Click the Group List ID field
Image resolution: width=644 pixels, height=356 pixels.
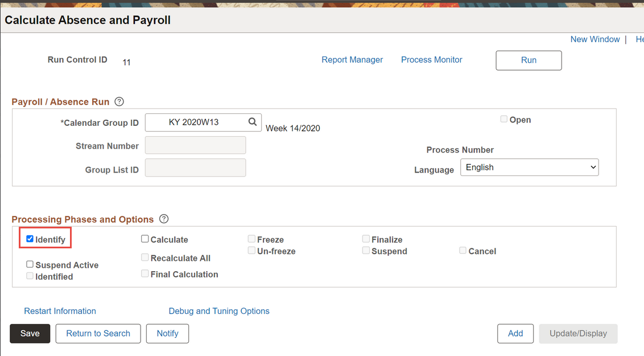click(195, 168)
